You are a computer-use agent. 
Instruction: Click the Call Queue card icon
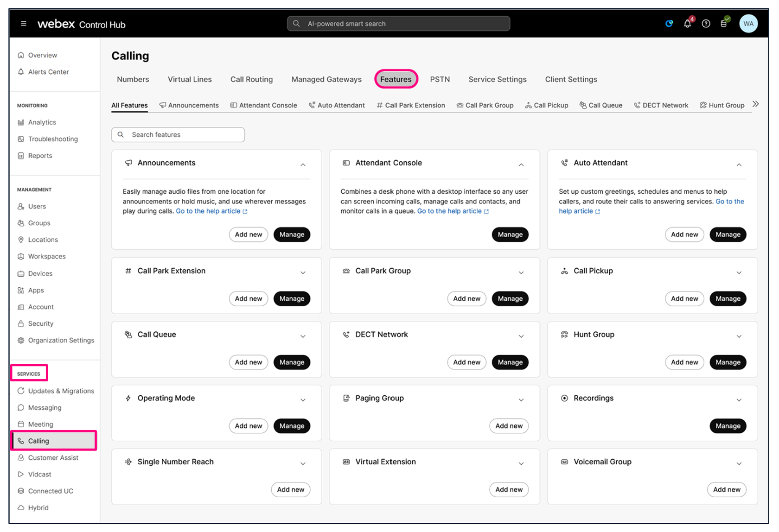pos(128,334)
